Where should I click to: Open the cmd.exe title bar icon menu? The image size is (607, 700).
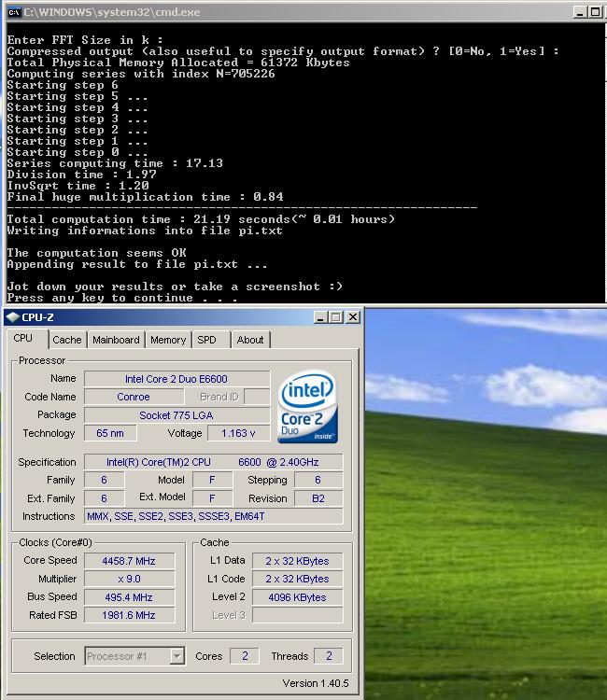click(x=14, y=12)
